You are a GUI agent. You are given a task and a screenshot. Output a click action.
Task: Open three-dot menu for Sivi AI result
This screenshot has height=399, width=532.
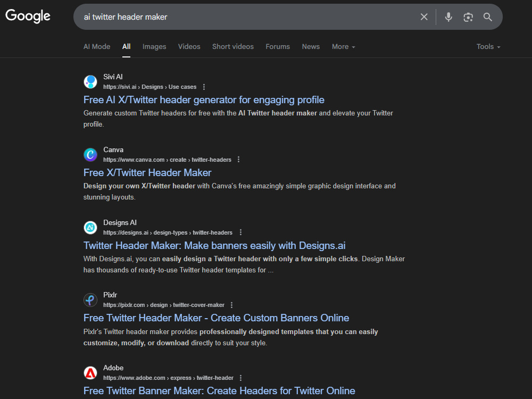(x=204, y=87)
